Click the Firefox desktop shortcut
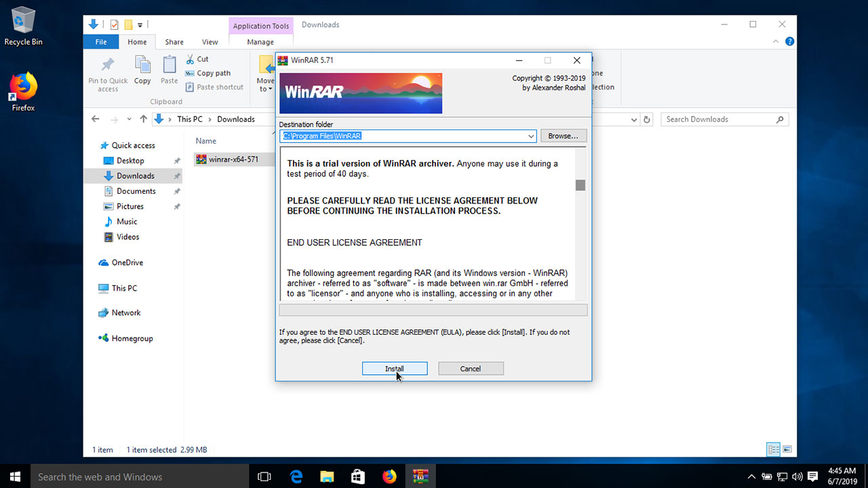 coord(23,91)
